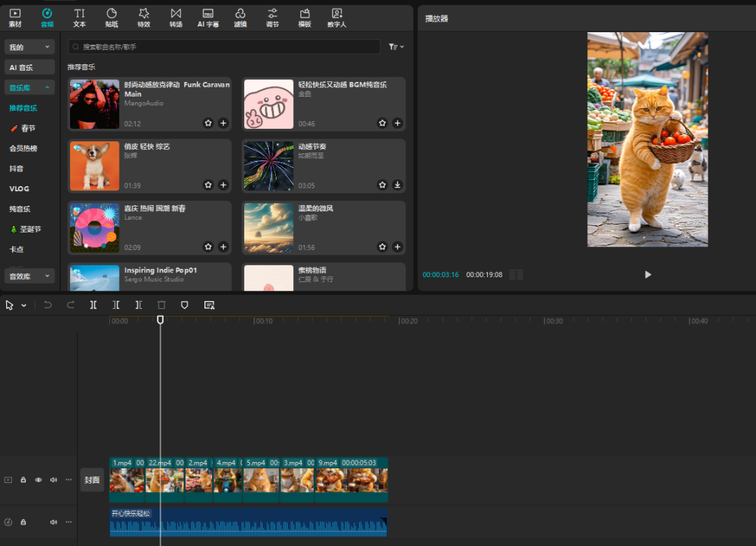Open the selection tool mode dropdown arrow
The image size is (756, 546).
pos(24,305)
